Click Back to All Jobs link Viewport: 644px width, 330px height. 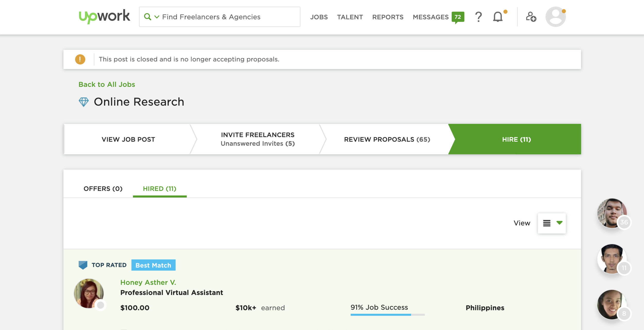(x=107, y=84)
